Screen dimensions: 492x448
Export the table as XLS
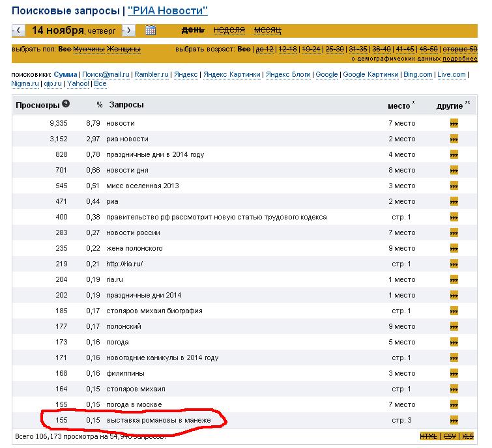coord(468,436)
